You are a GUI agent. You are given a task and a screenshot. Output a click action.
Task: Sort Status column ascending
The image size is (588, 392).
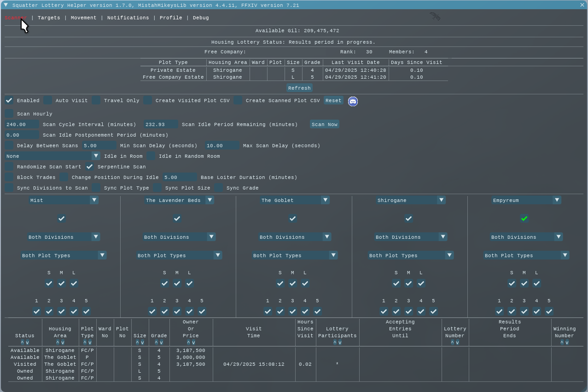(x=22, y=343)
